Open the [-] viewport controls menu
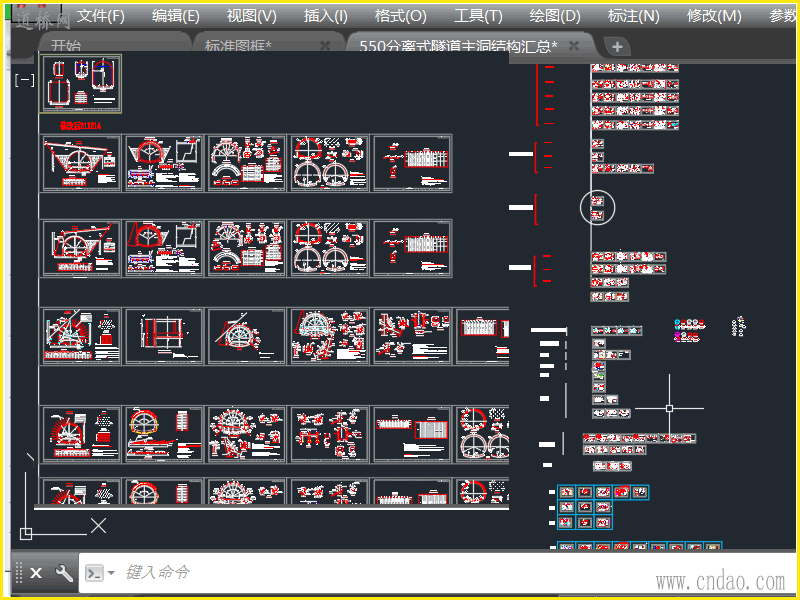The height and width of the screenshot is (600, 800). pyautogui.click(x=25, y=79)
